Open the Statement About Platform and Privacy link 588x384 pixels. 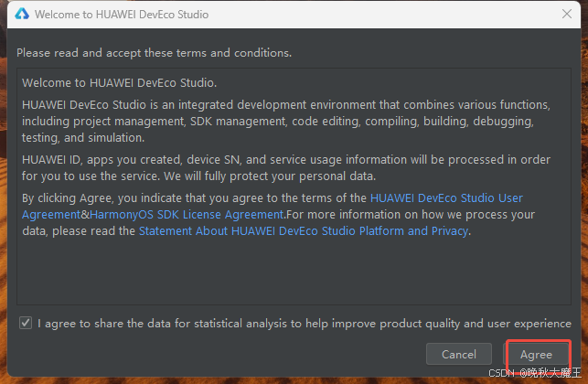click(x=303, y=231)
